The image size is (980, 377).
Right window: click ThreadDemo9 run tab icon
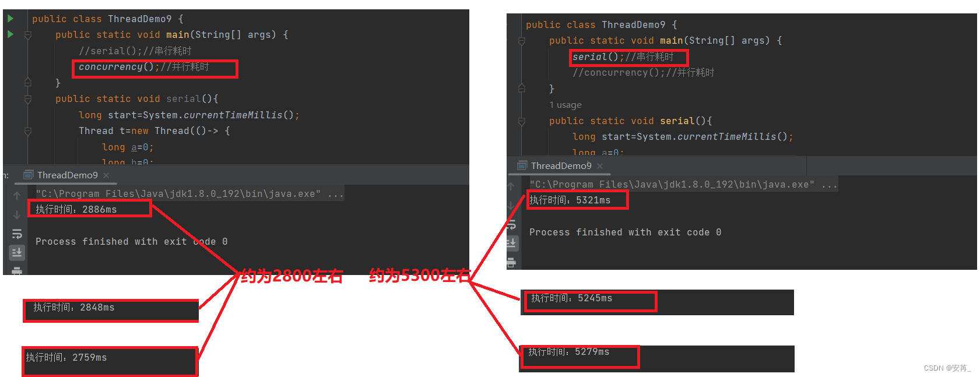coord(522,165)
